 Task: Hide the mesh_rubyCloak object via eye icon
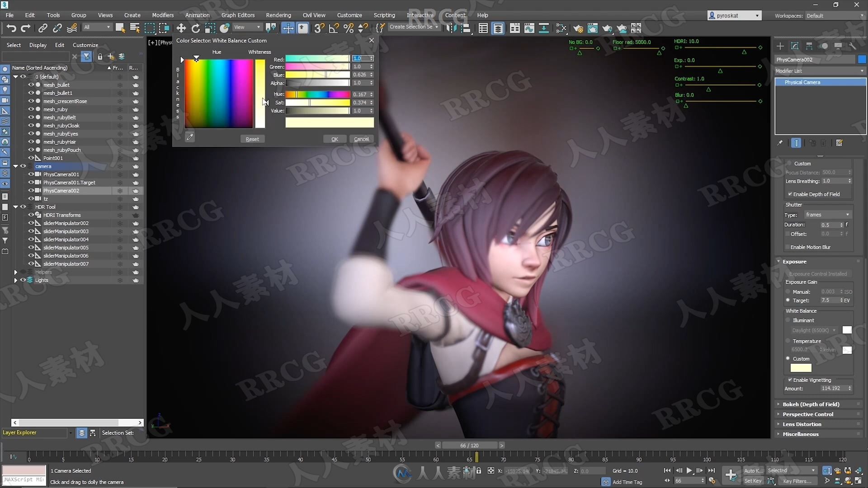coord(31,125)
